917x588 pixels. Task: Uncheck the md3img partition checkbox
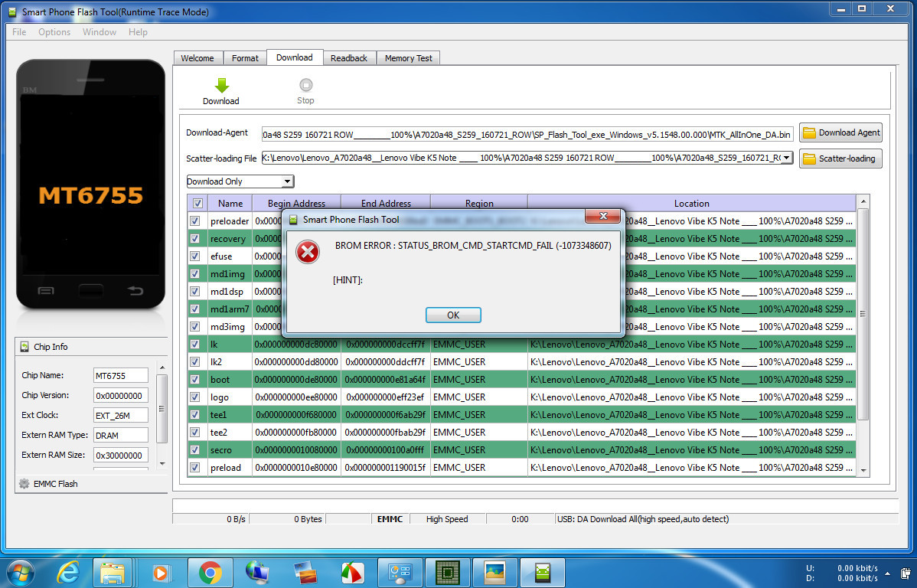tap(194, 326)
